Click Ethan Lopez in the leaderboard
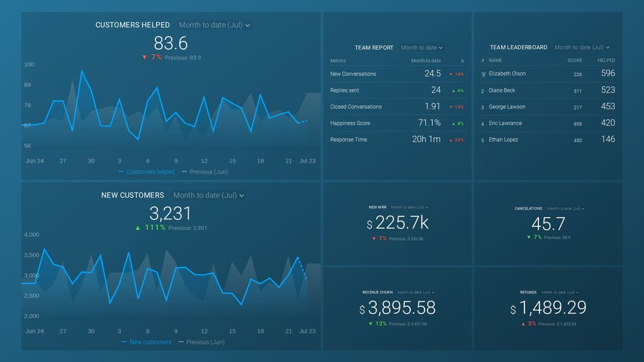 pyautogui.click(x=503, y=140)
